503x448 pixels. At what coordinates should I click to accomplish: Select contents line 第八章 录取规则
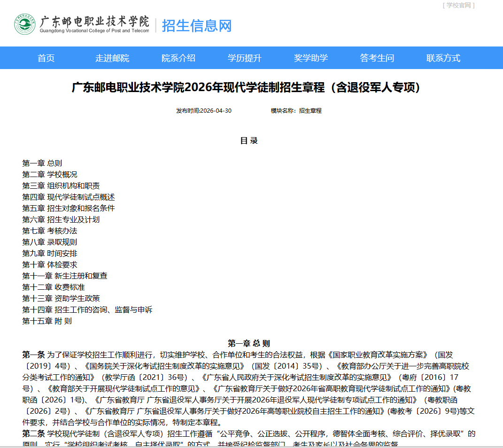coord(50,242)
